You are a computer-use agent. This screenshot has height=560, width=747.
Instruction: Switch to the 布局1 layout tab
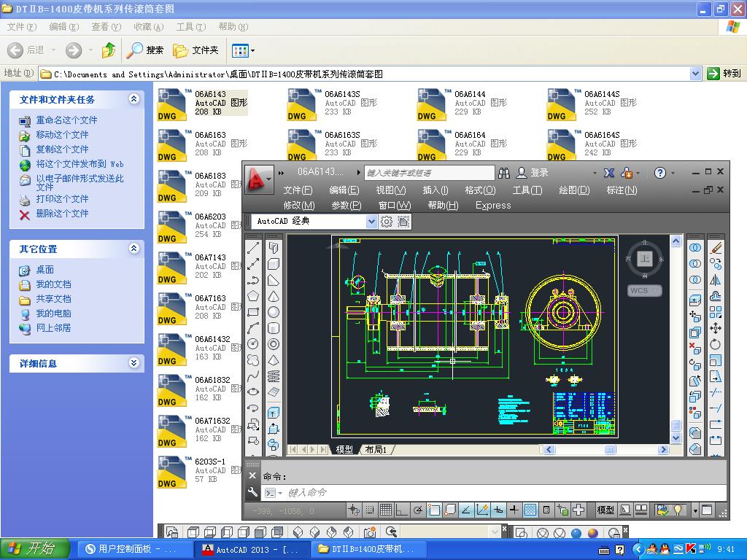coord(376,450)
